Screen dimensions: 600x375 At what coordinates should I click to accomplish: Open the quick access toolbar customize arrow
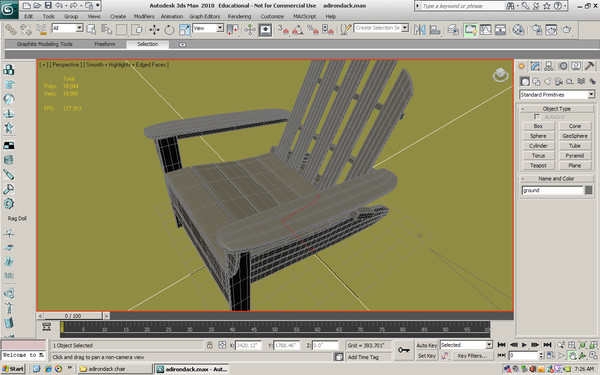(x=98, y=5)
